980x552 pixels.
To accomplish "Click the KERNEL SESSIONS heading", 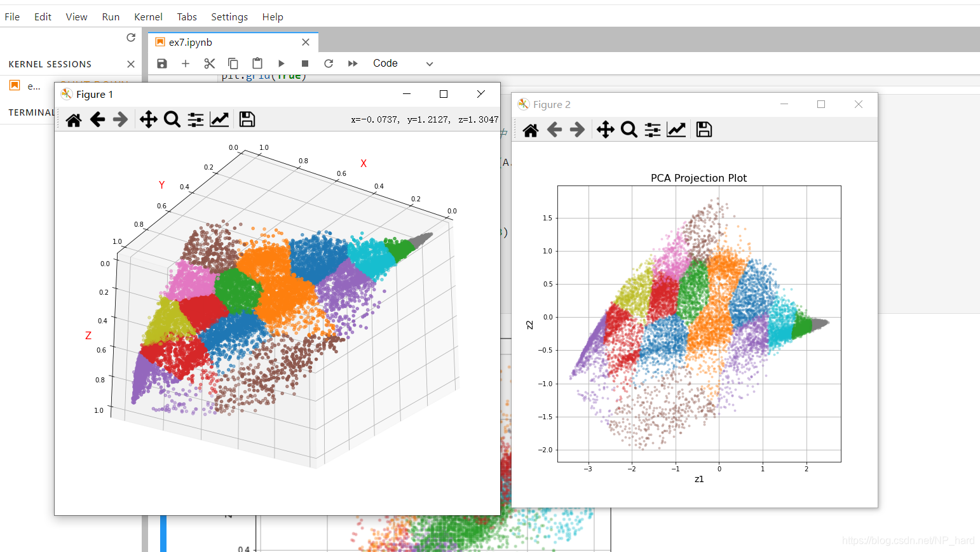I will click(x=50, y=64).
